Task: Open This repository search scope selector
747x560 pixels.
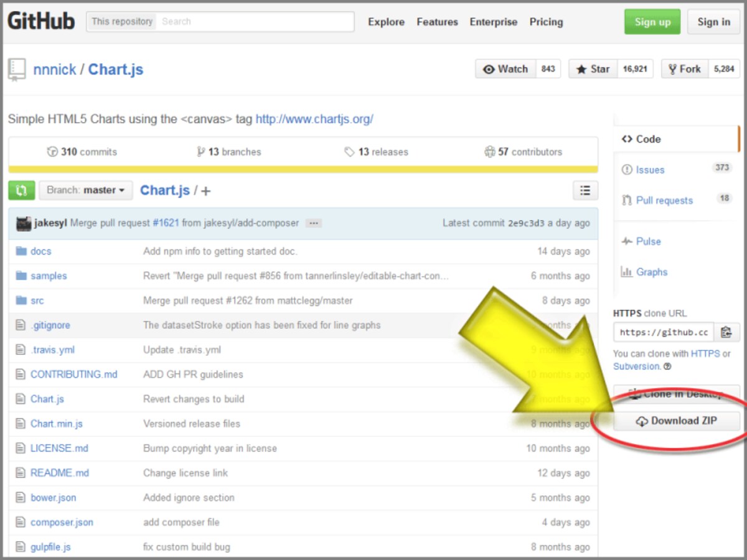Action: (122, 21)
